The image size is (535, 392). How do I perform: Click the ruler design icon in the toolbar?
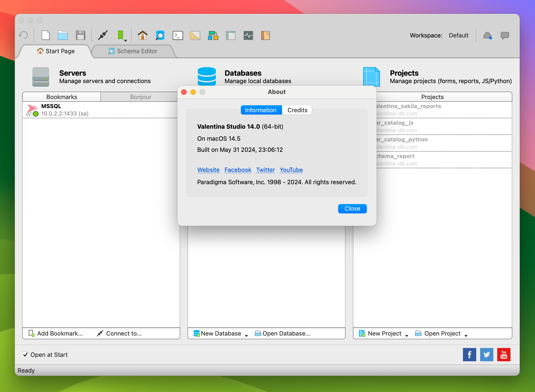[x=195, y=35]
